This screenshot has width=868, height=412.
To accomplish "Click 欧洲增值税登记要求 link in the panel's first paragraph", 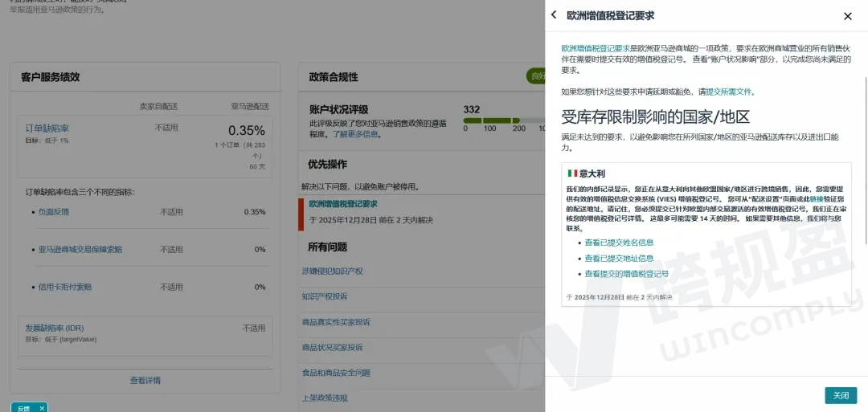I will pos(595,49).
